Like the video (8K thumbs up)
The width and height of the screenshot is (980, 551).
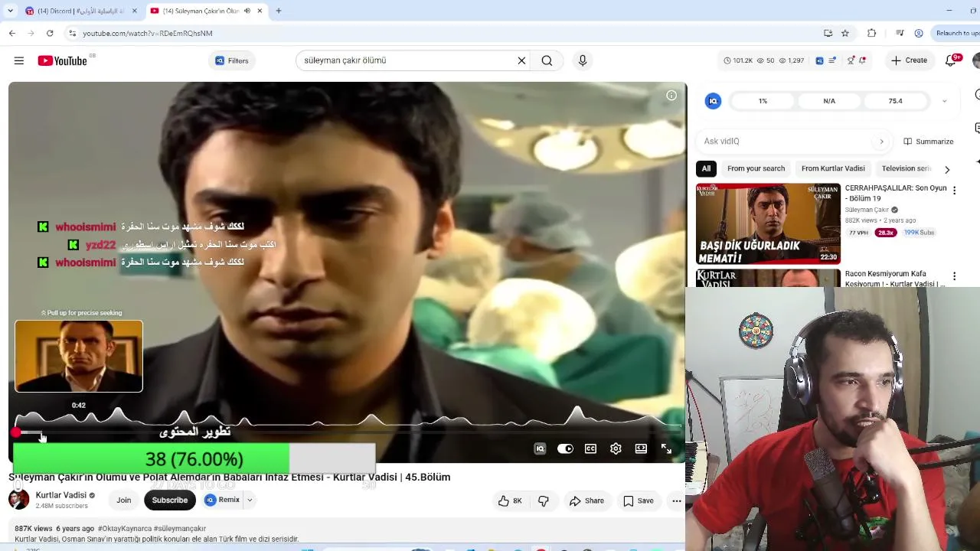pos(510,501)
